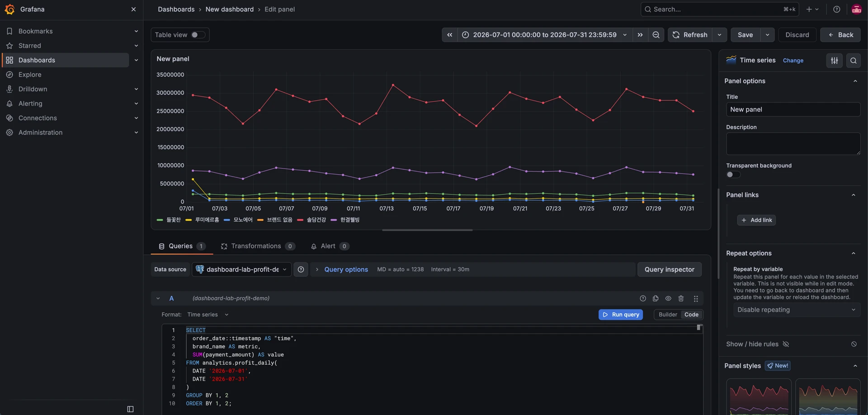Select Dashboards in the sidebar
Image resolution: width=868 pixels, height=415 pixels.
tap(66, 60)
